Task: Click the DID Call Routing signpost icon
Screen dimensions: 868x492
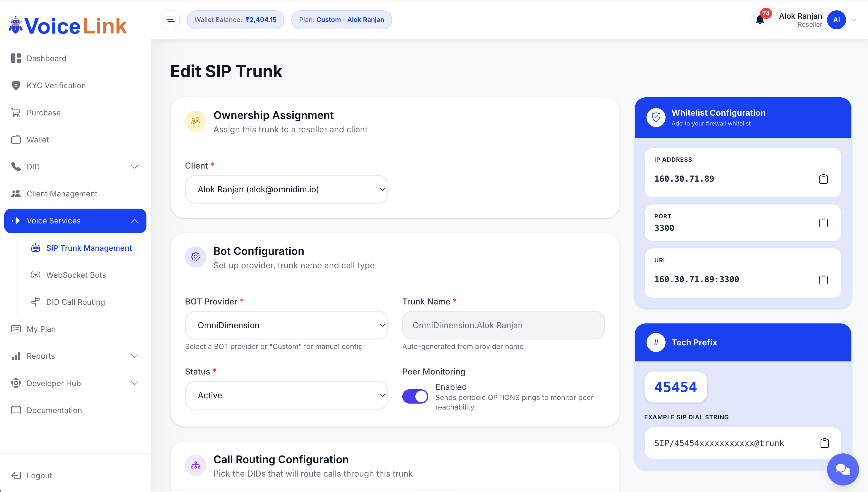Action: (36, 302)
